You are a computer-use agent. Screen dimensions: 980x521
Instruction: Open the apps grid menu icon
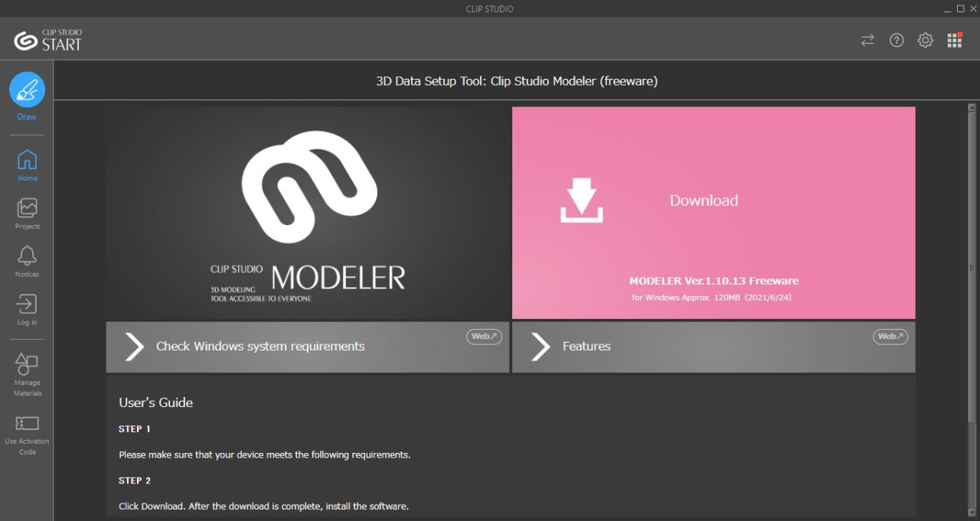coord(954,41)
